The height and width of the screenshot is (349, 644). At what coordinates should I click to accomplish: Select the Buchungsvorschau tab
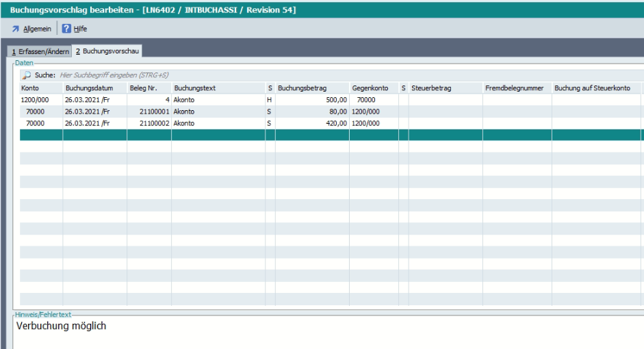[107, 52]
